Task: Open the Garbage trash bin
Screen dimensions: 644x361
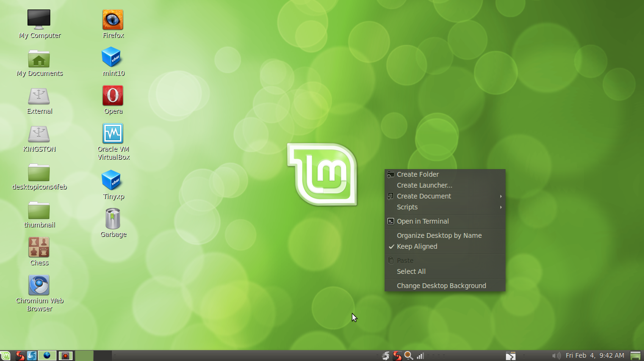Action: [x=113, y=219]
